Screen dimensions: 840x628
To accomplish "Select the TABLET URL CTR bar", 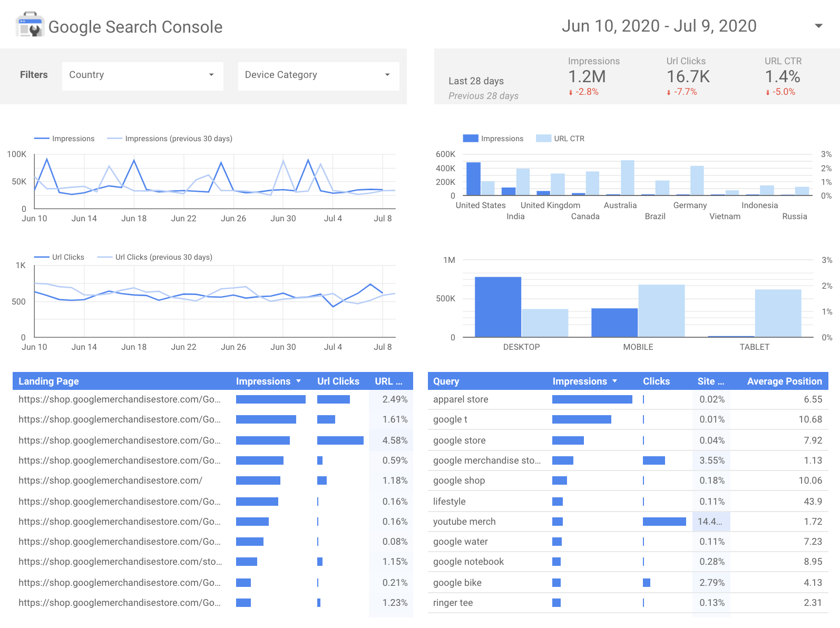I will coord(778,313).
